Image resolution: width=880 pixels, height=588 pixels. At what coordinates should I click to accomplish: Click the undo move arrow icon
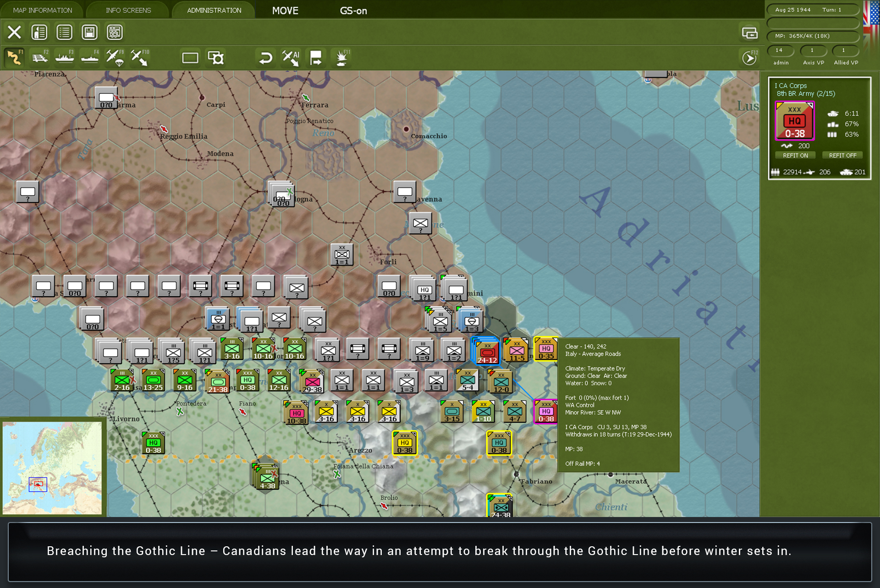point(266,58)
